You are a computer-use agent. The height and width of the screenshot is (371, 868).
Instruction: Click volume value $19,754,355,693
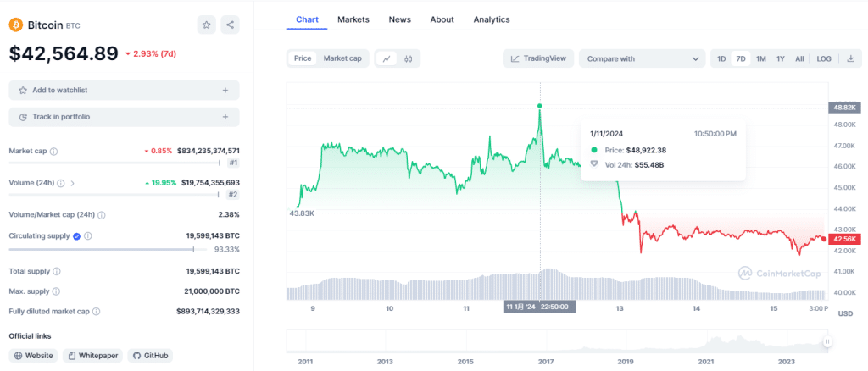coord(209,182)
